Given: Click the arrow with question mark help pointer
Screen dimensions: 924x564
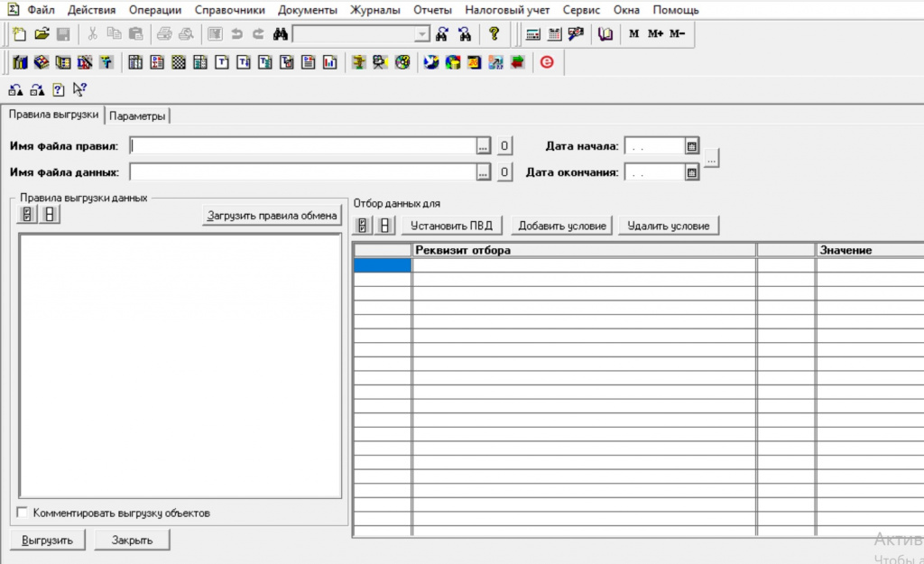Looking at the screenshot, I should click(79, 89).
